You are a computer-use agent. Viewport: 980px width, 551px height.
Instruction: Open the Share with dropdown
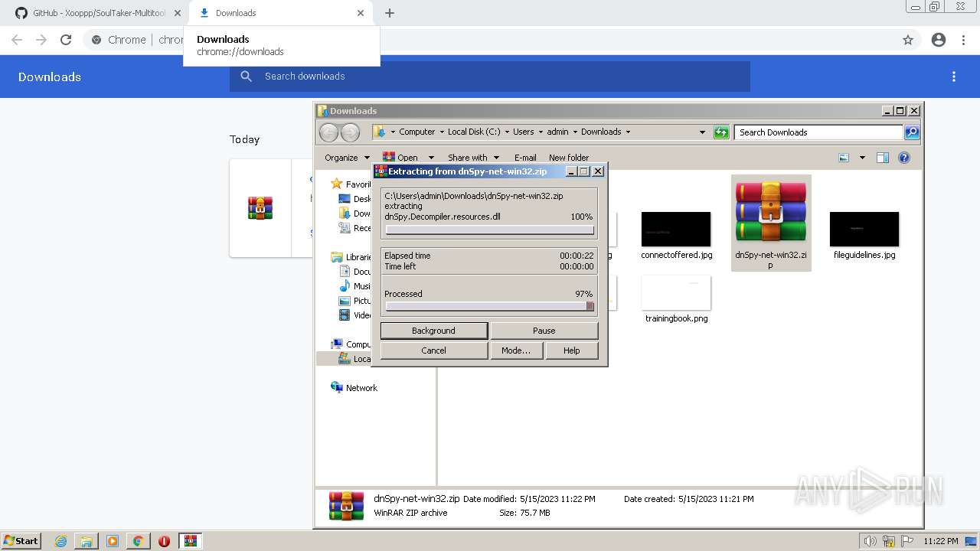click(473, 158)
